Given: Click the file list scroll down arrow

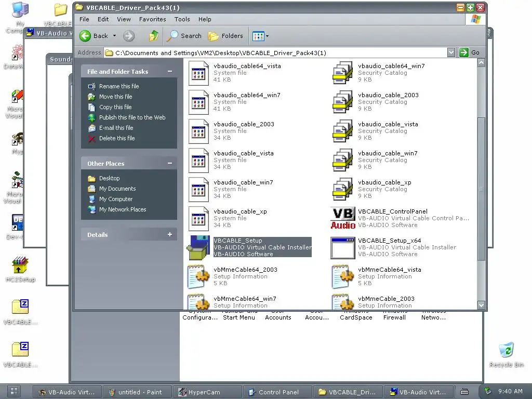Looking at the screenshot, I should coord(481,305).
